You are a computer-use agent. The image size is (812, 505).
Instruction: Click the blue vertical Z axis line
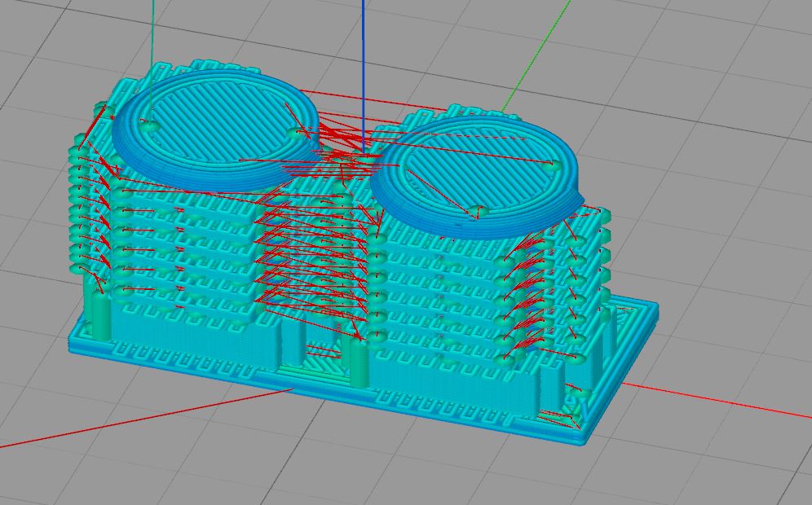click(363, 77)
